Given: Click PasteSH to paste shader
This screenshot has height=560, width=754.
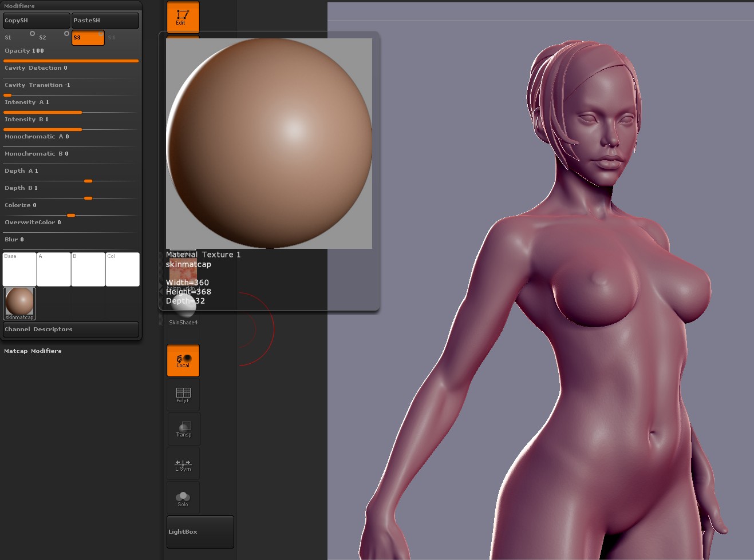Looking at the screenshot, I should (105, 21).
